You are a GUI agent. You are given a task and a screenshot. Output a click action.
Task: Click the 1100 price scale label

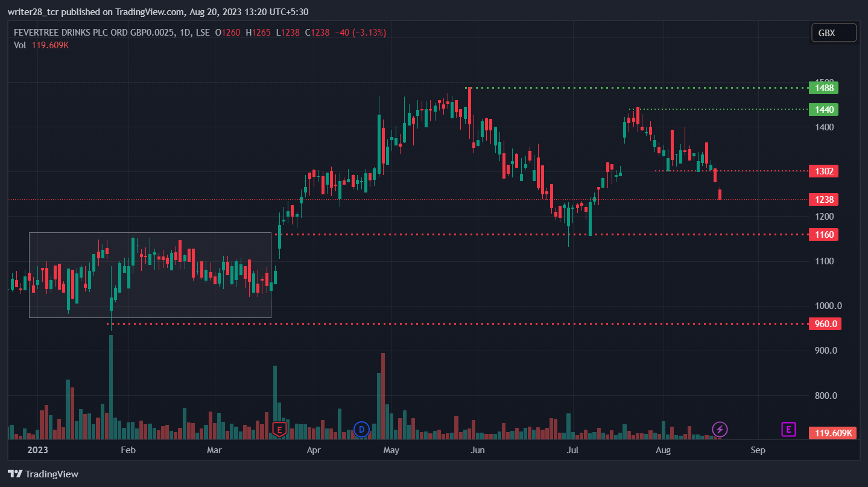tap(824, 261)
